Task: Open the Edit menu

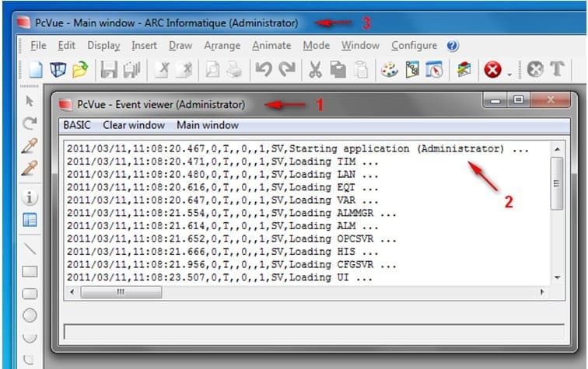Action: (66, 45)
